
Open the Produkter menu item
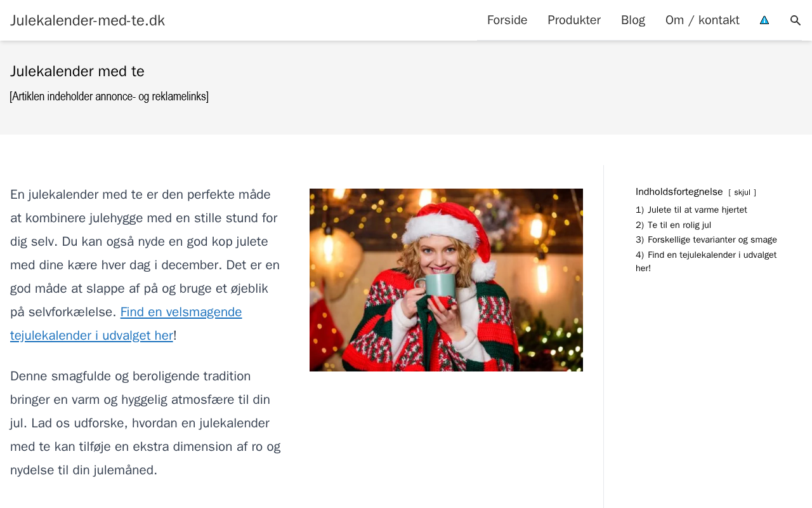coord(574,20)
